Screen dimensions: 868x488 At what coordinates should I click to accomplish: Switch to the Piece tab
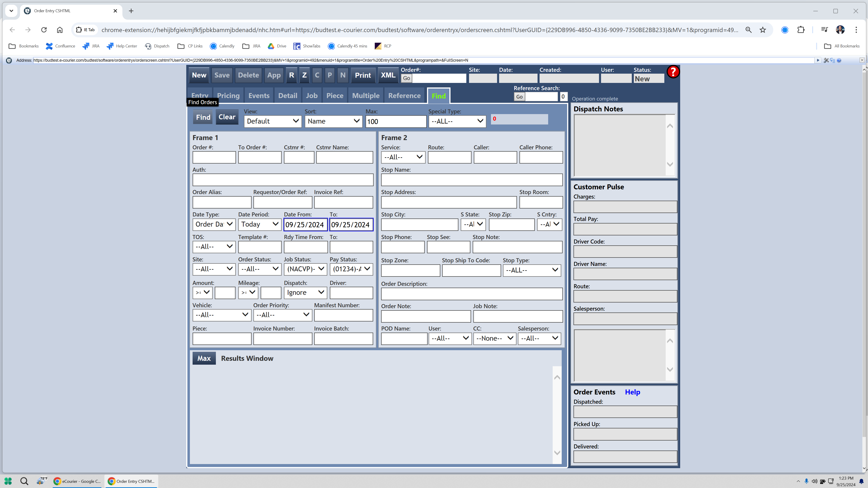(335, 96)
